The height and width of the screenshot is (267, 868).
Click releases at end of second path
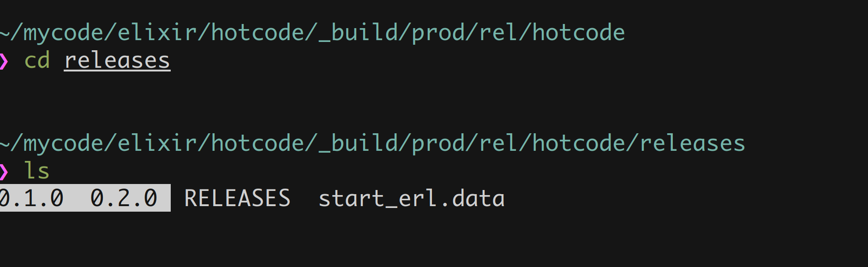pyautogui.click(x=692, y=144)
